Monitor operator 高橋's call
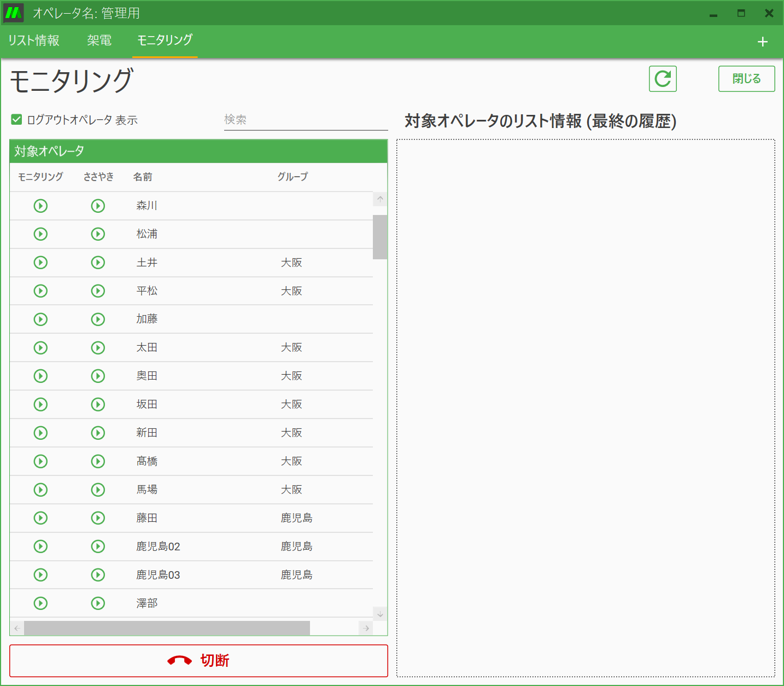The image size is (784, 686). click(x=40, y=461)
